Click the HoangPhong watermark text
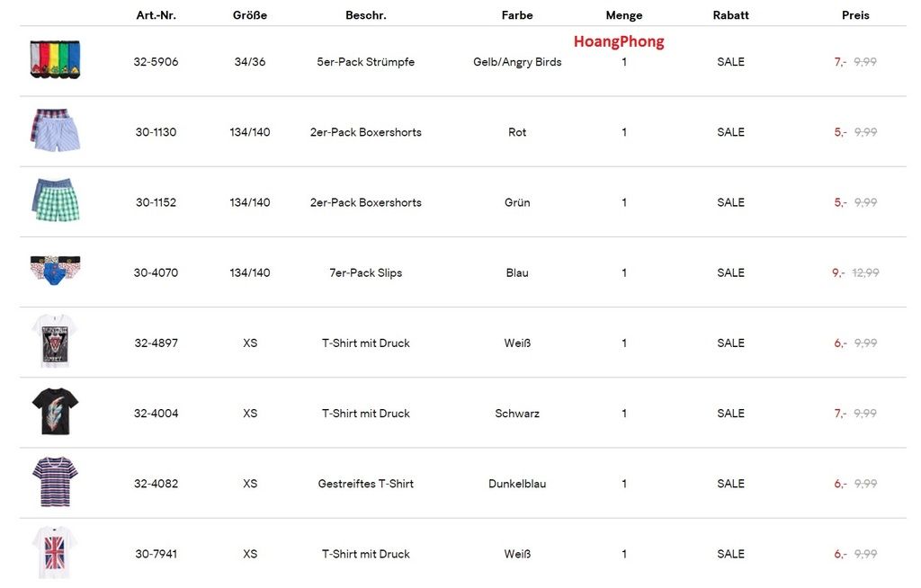Image resolution: width=921 pixels, height=588 pixels. 619,41
